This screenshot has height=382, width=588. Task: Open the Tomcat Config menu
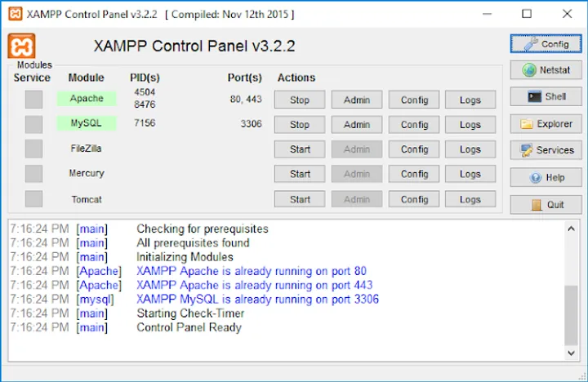pyautogui.click(x=414, y=199)
